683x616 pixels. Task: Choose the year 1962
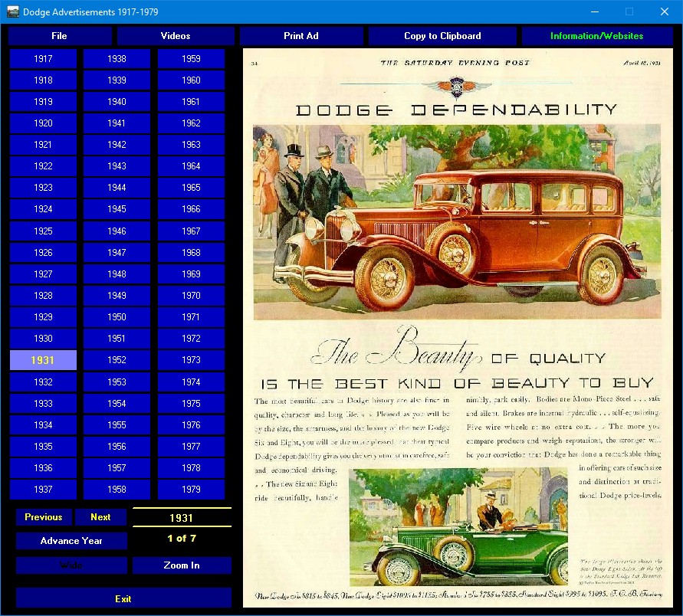click(x=191, y=123)
